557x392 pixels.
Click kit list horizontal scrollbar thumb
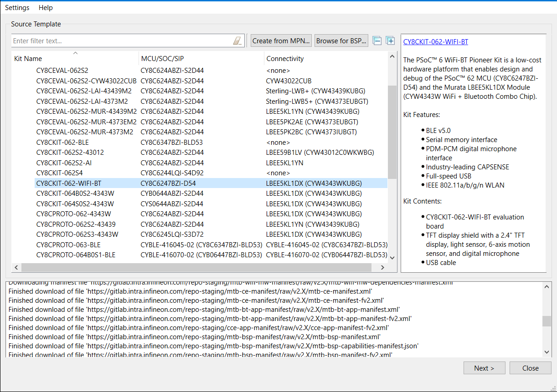pyautogui.click(x=196, y=268)
